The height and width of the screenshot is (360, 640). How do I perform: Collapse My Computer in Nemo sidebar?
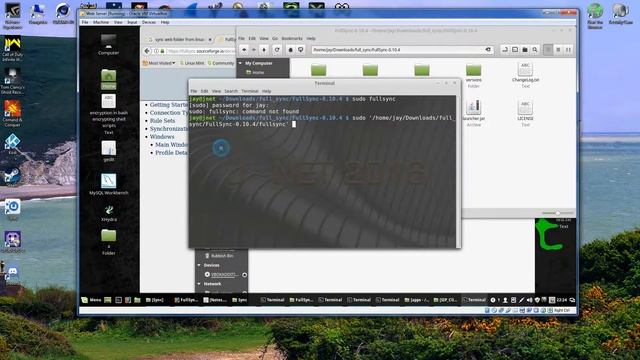click(x=240, y=63)
